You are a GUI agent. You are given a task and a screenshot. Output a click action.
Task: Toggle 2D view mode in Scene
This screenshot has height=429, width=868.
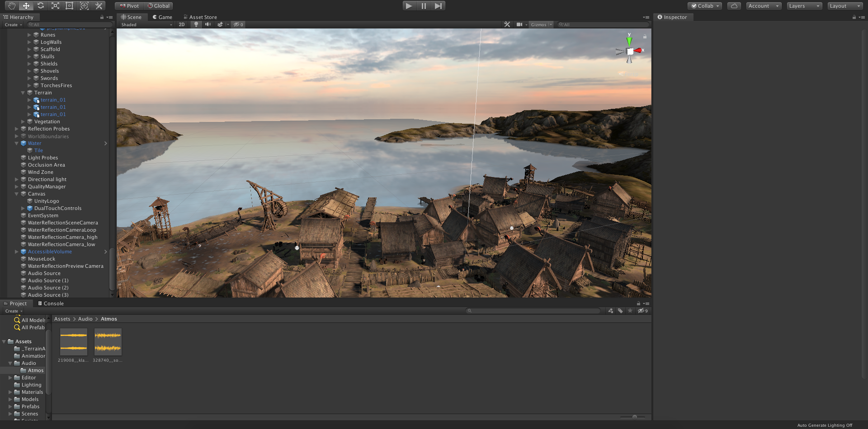pos(182,25)
